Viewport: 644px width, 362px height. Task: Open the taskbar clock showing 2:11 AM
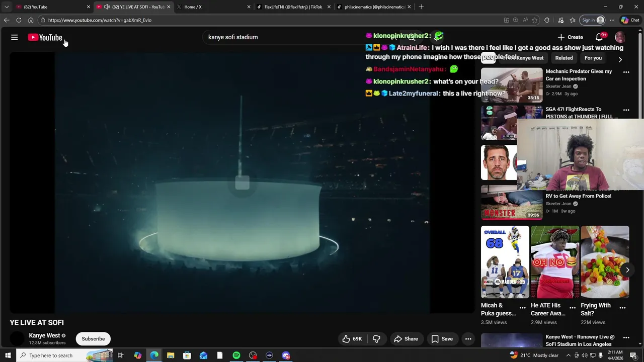(x=615, y=355)
